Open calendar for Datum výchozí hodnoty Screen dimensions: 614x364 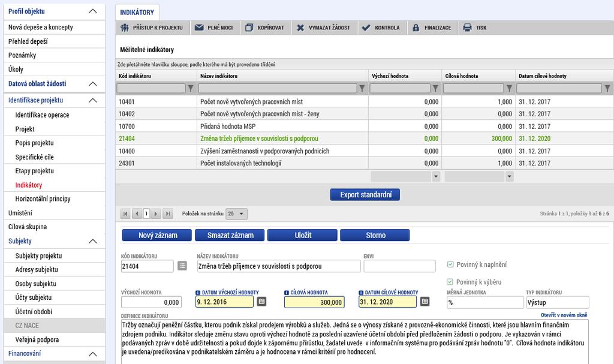click(x=261, y=302)
